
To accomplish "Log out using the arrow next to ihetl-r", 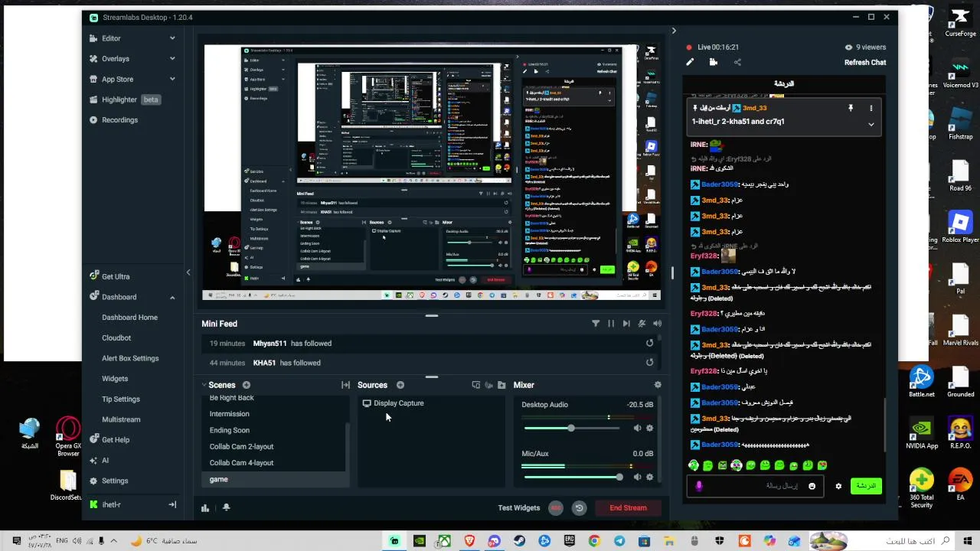I will tap(172, 505).
